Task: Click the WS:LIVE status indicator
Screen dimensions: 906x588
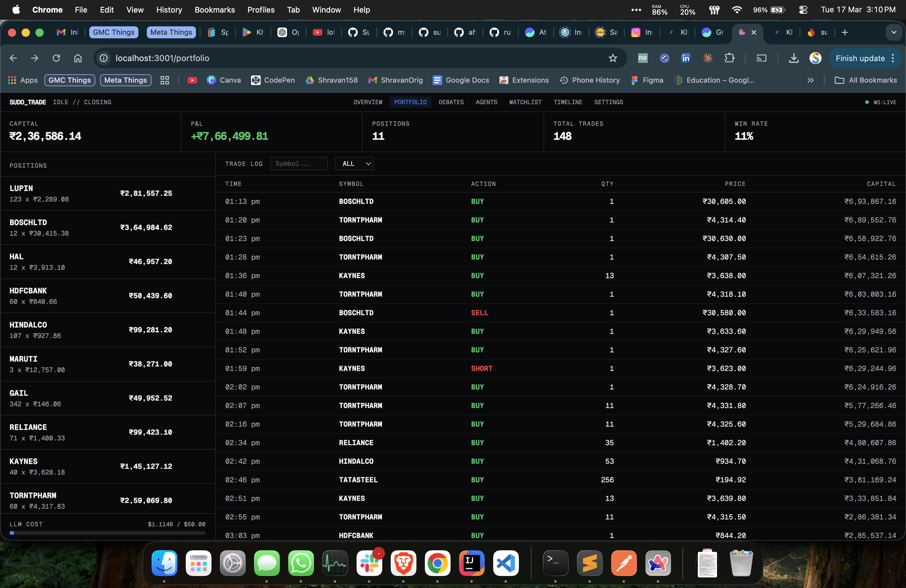Action: point(881,102)
